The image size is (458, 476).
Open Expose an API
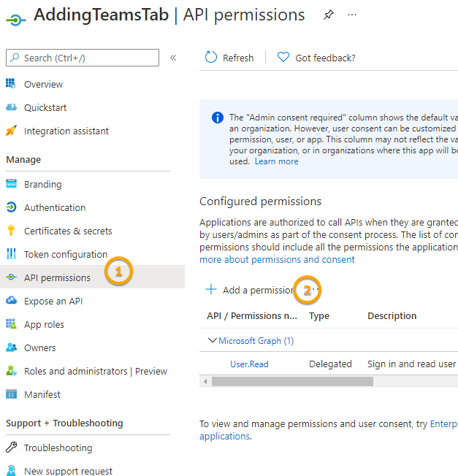pos(53,301)
